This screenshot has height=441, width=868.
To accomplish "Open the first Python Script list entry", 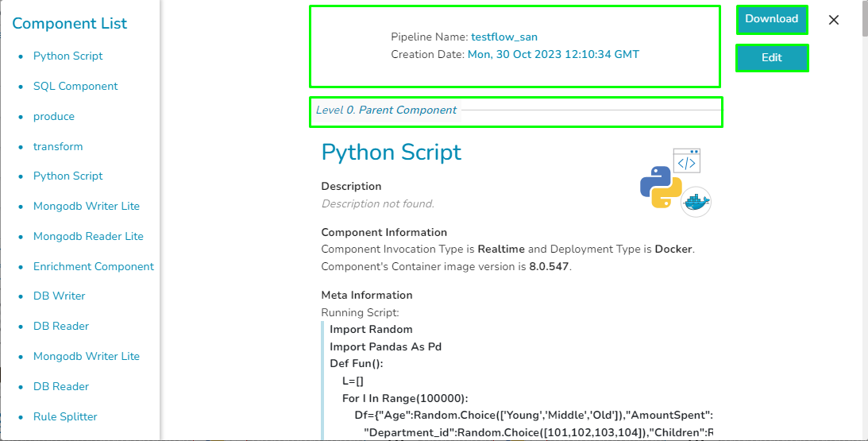I will [68, 56].
